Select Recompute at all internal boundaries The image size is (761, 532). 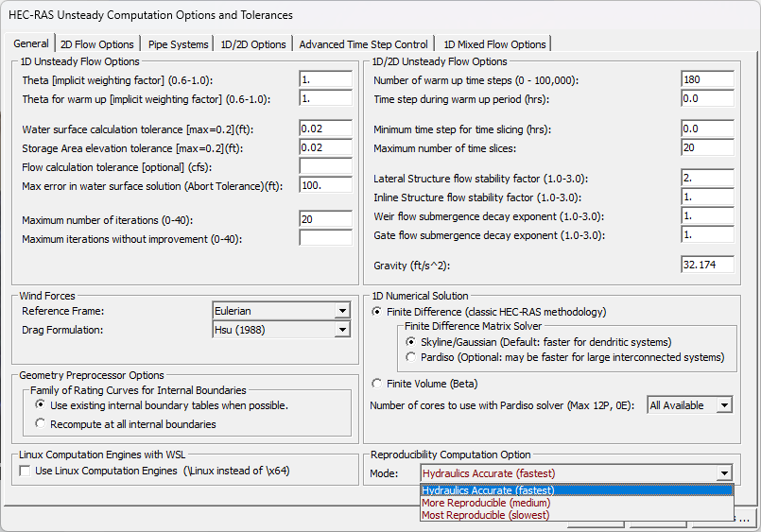tap(40, 424)
